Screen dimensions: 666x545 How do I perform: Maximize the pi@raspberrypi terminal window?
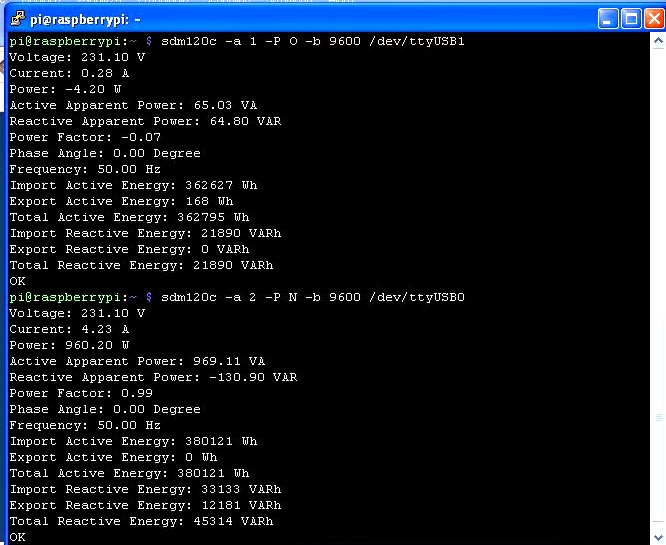pyautogui.click(x=631, y=20)
